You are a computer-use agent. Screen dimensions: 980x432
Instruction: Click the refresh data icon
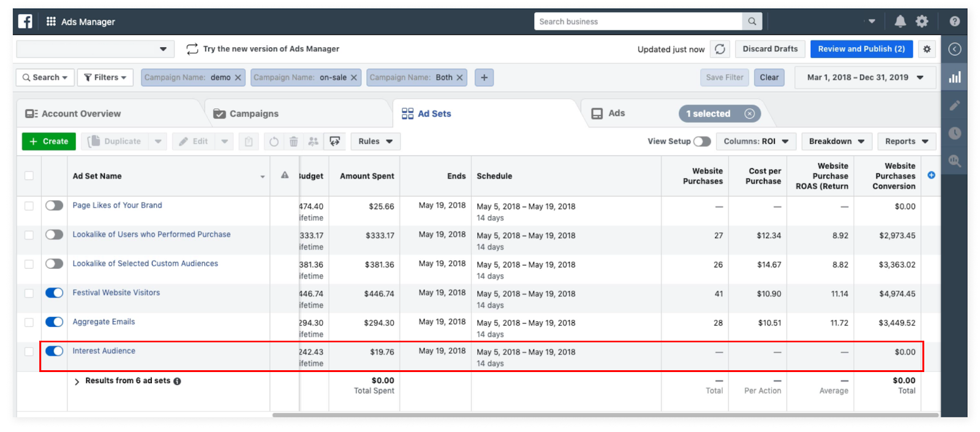coord(720,49)
